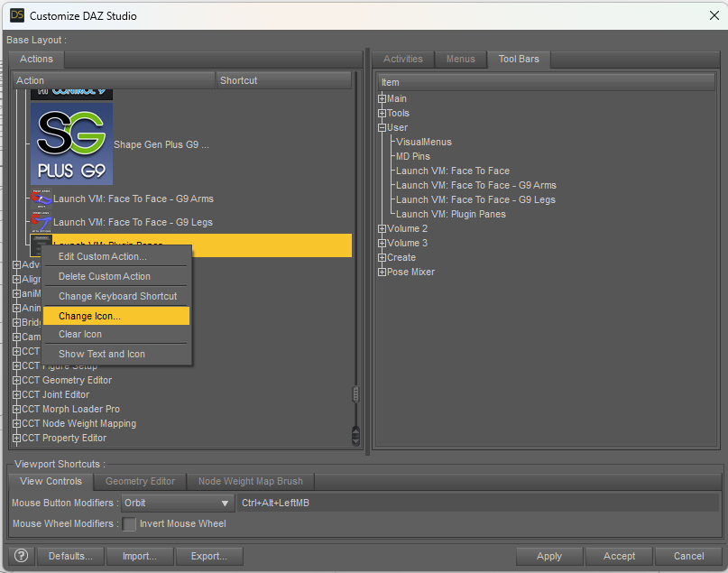
Task: Click the Cancel button
Action: coord(688,556)
